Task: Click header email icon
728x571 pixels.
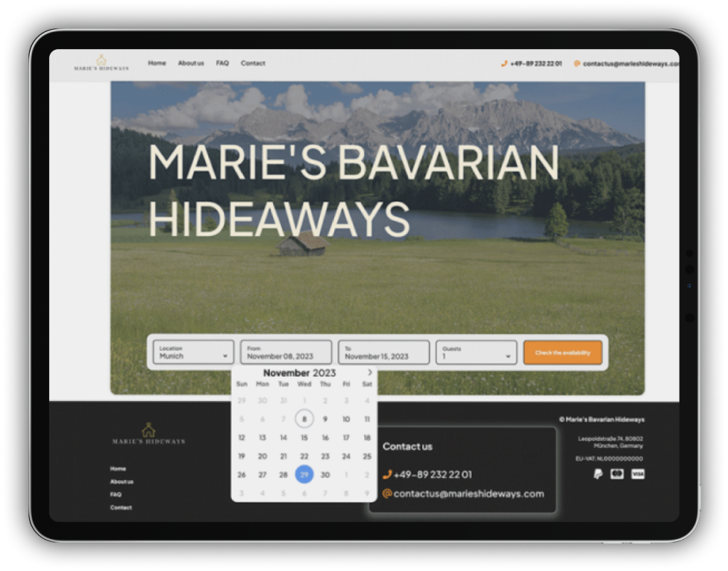Action: [577, 63]
